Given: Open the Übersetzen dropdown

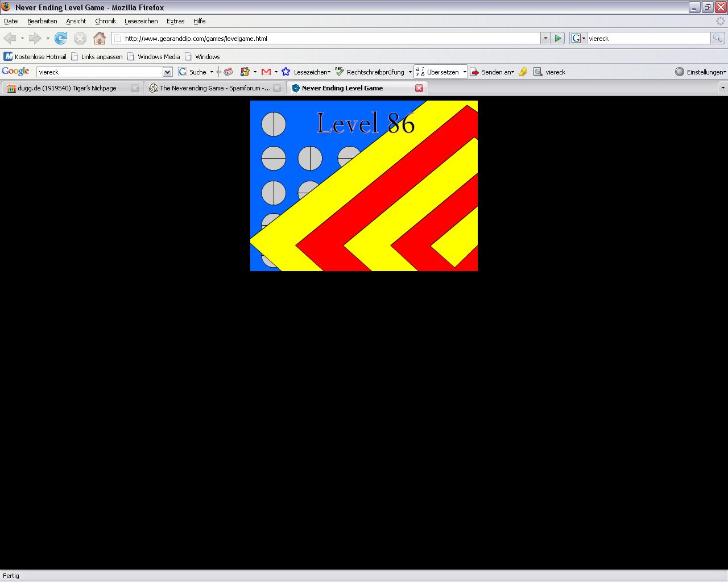Looking at the screenshot, I should [x=465, y=72].
